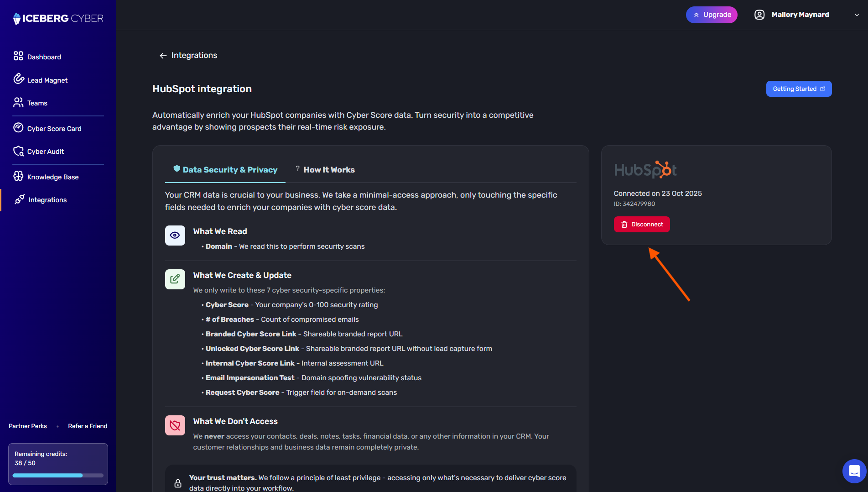
Task: Click the HubSpot integration heading
Action: tap(202, 89)
